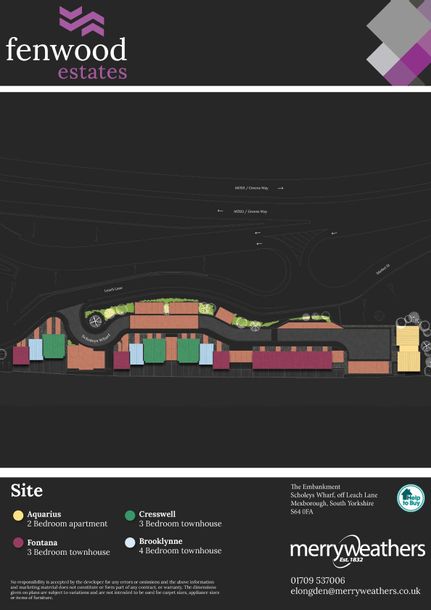Click the right arrow beside upper Greens Way label
Viewport: 431px width, 610px height.
pos(280,188)
